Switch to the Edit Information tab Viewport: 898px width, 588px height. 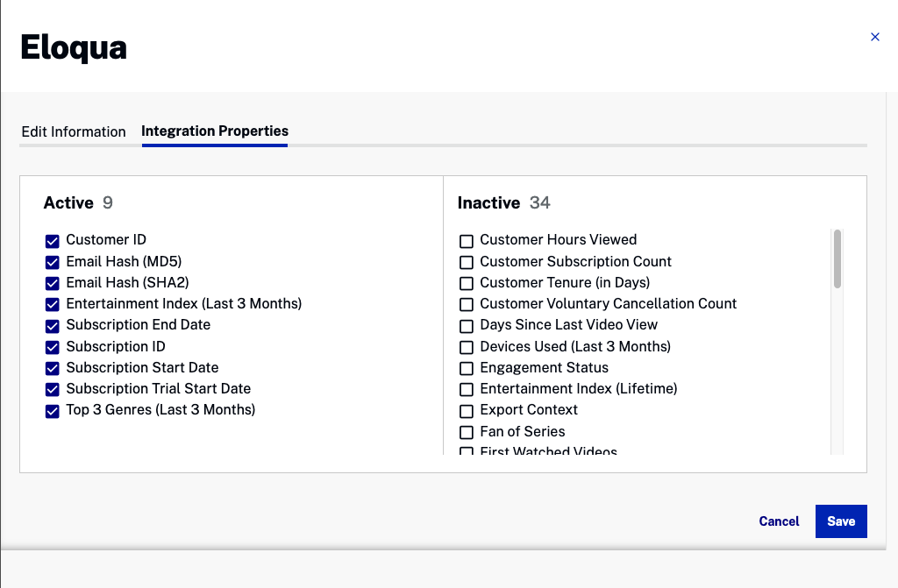tap(74, 131)
